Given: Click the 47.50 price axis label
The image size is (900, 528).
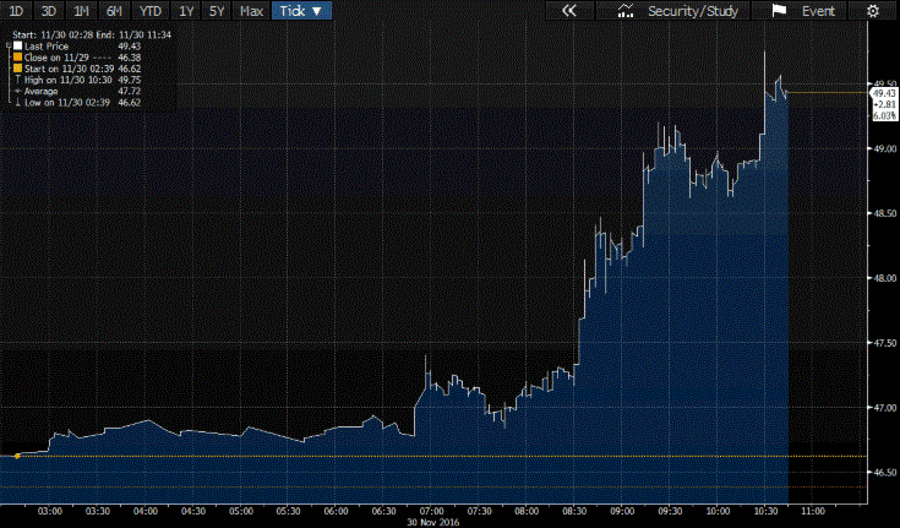Looking at the screenshot, I should coord(885,343).
